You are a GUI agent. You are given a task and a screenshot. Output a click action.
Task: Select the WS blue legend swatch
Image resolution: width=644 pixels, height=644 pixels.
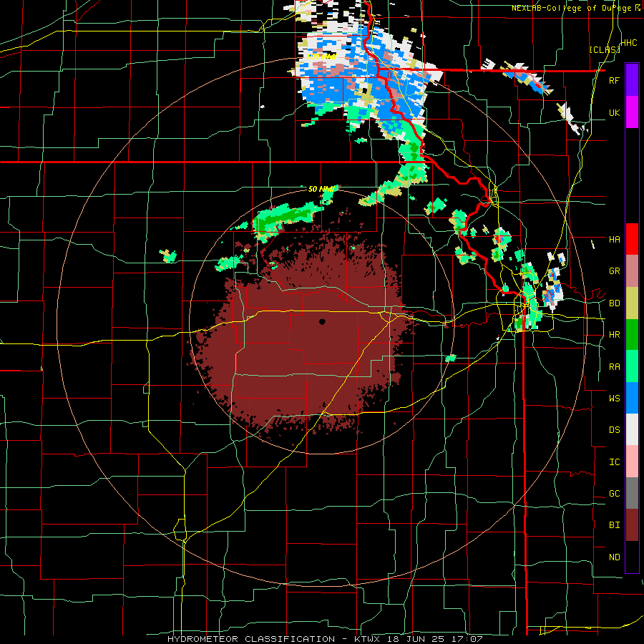(x=632, y=398)
